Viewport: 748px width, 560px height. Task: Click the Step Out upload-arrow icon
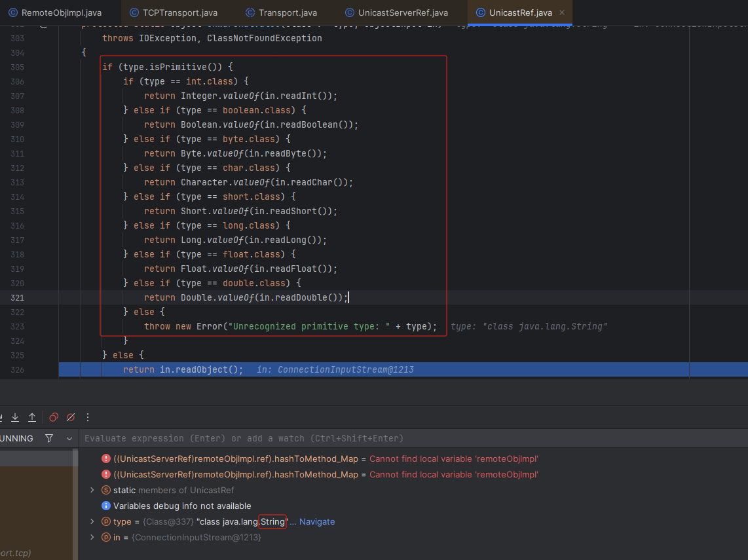pos(31,417)
